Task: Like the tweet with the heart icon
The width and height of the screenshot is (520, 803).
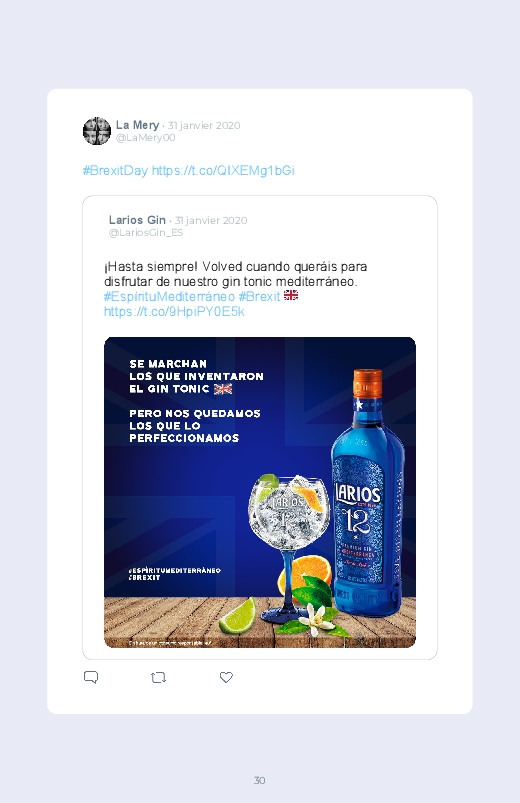Action: [226, 677]
